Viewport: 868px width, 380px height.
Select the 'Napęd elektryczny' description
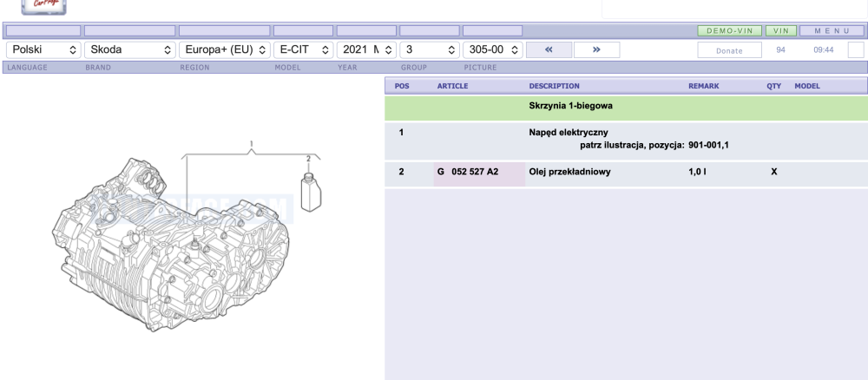pyautogui.click(x=569, y=133)
